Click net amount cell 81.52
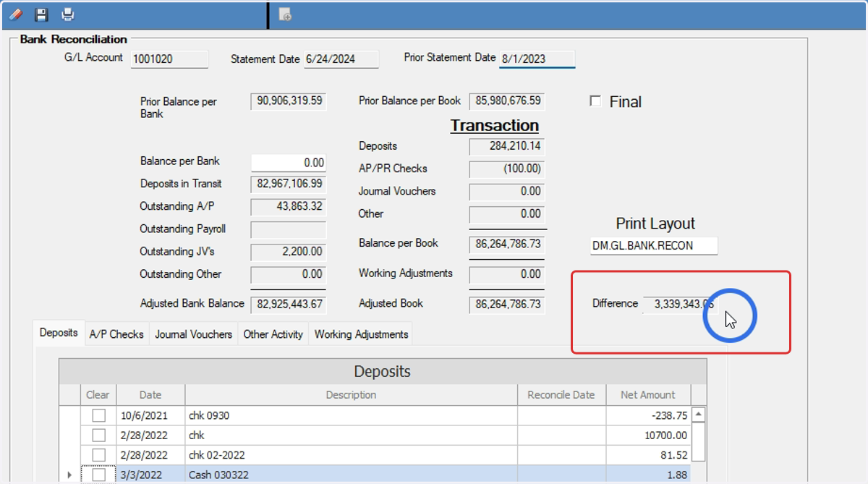The width and height of the screenshot is (868, 484). click(648, 455)
